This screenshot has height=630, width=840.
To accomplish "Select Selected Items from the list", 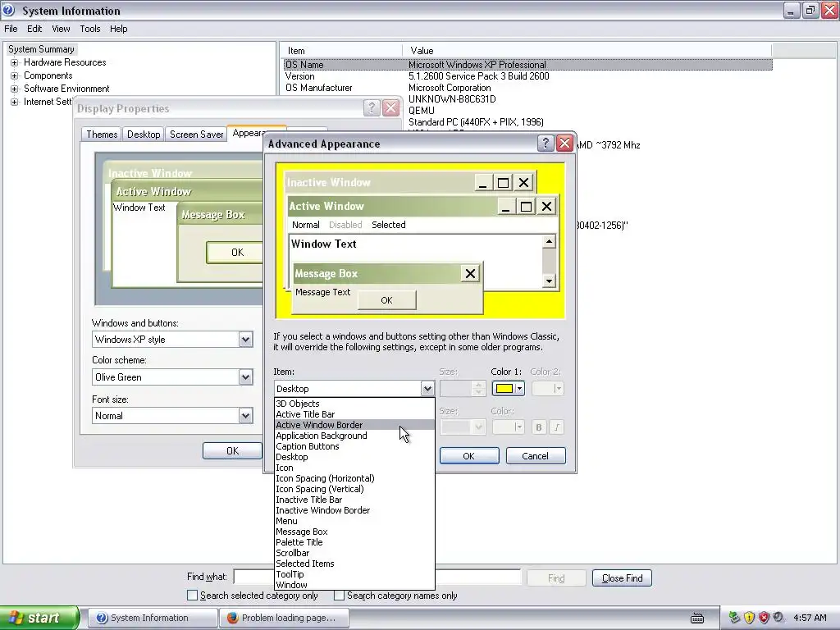I will coord(354,564).
